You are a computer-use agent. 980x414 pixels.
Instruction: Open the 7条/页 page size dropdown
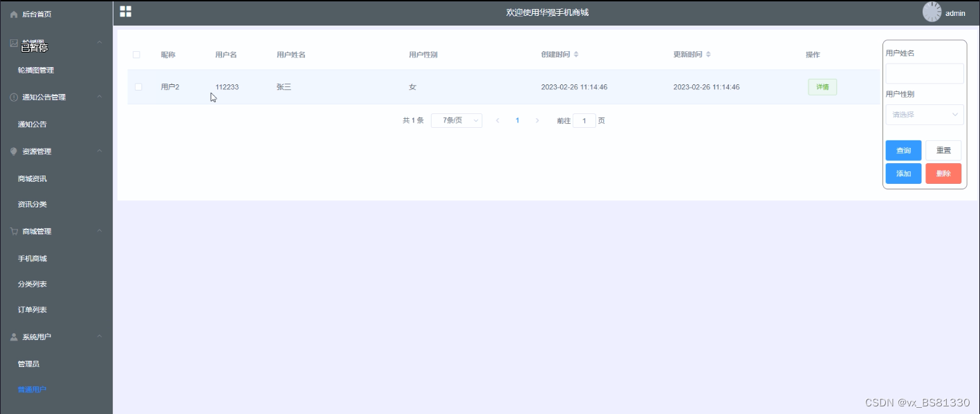coord(456,120)
